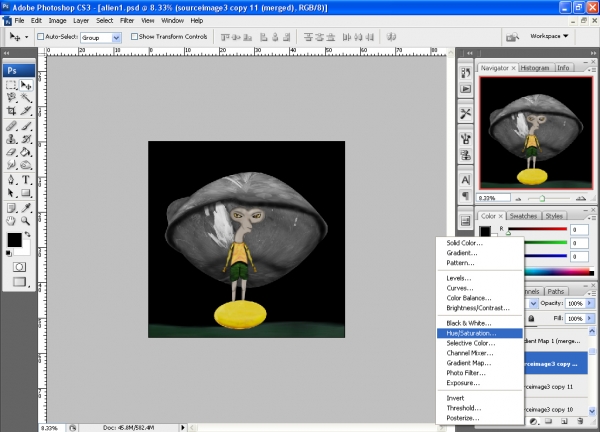Select the Horizontal Type tool

click(26, 179)
